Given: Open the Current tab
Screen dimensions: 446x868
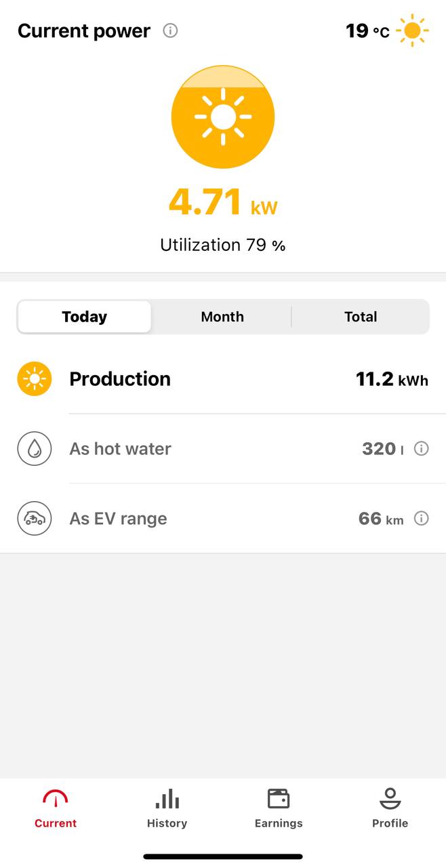Looking at the screenshot, I should (56, 808).
